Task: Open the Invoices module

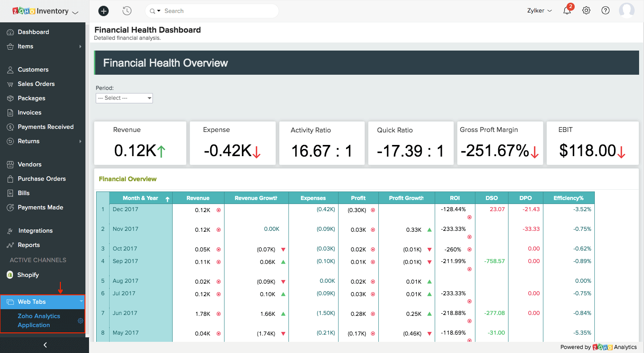Action: tap(30, 113)
